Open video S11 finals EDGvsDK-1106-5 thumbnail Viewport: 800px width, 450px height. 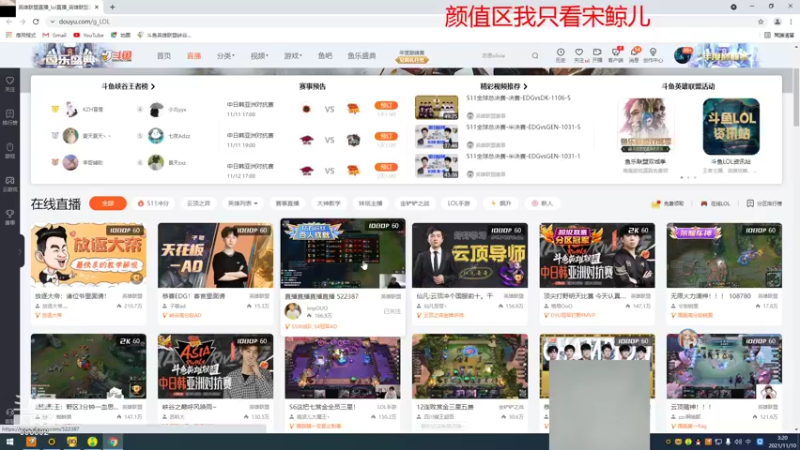[x=436, y=107]
